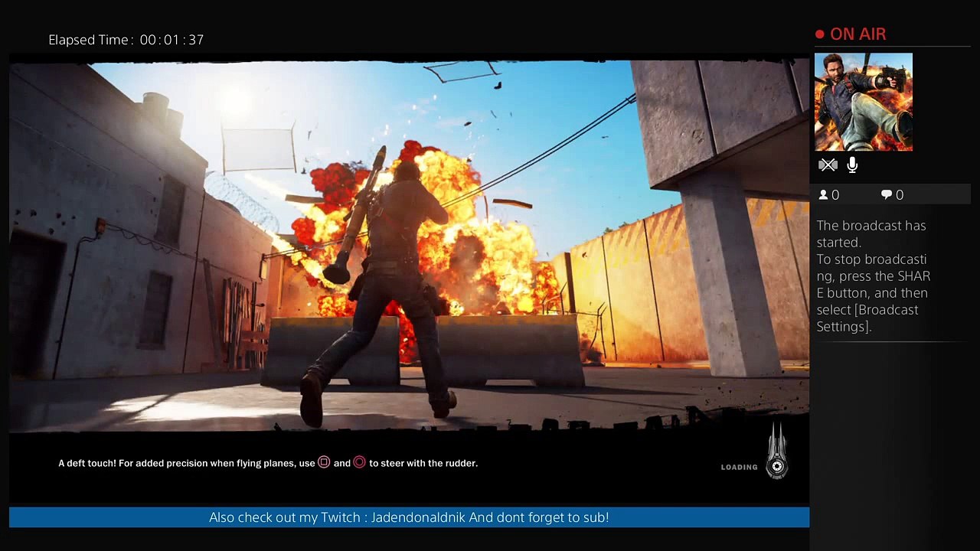The width and height of the screenshot is (980, 551).
Task: Open the Just Cause 3 game thumbnail
Action: pos(864,102)
